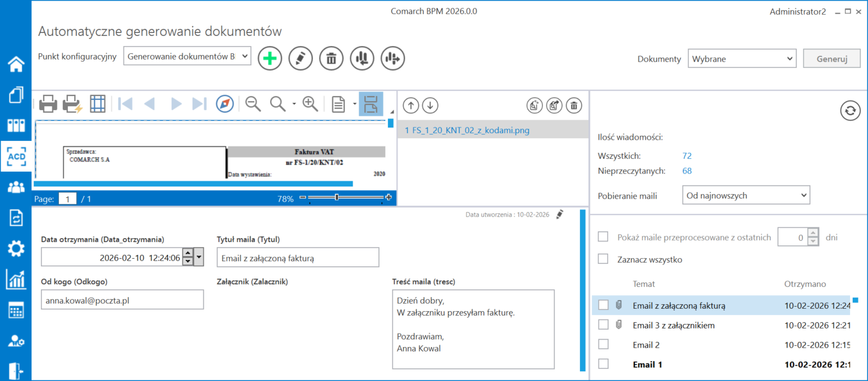Select attachment FS_1_20_KNT_02_z_kodami.png

[467, 130]
